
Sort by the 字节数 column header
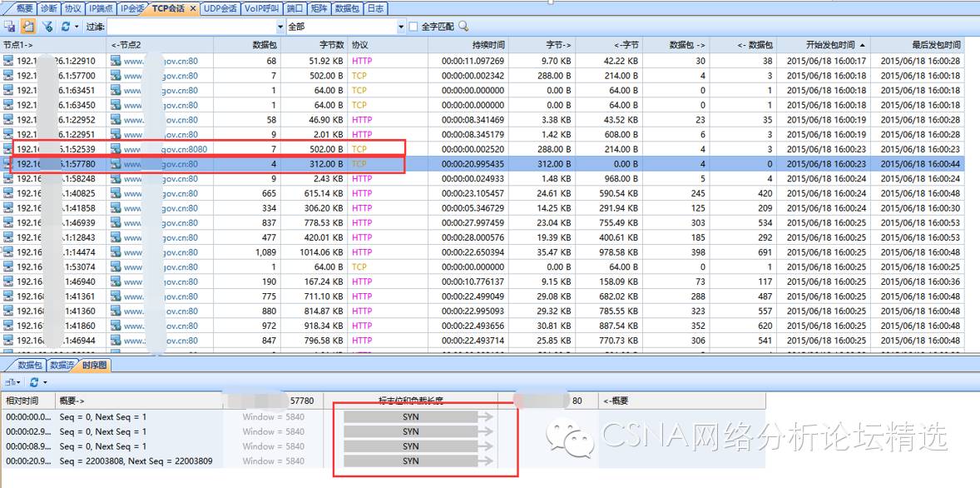click(x=314, y=45)
